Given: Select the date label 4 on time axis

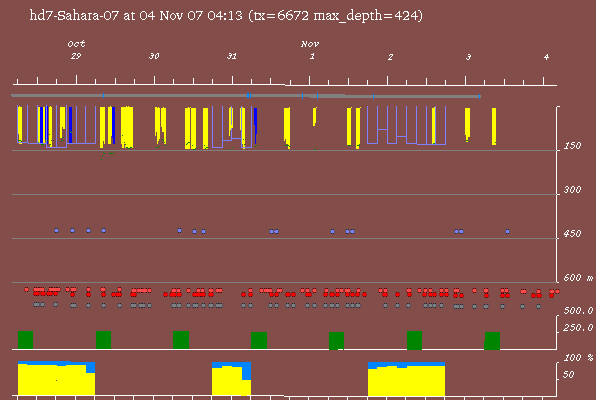Looking at the screenshot, I should pyautogui.click(x=546, y=57).
